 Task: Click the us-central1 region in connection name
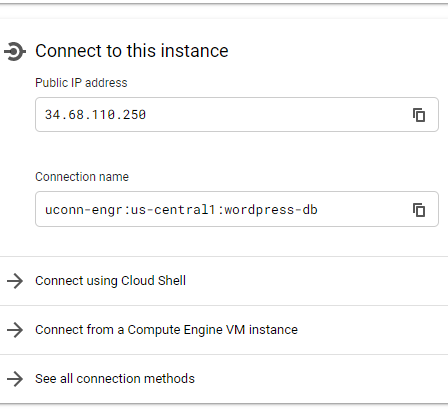(173, 210)
